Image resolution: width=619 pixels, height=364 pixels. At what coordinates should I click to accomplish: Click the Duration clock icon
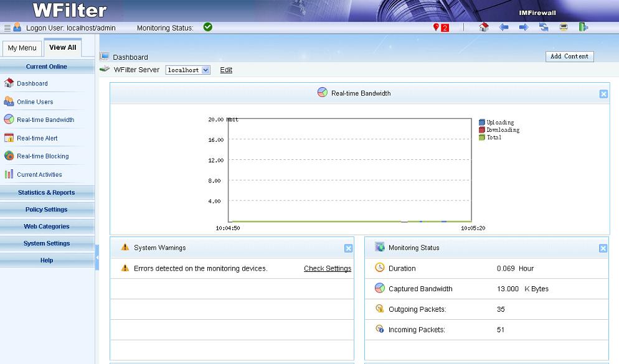coord(379,268)
